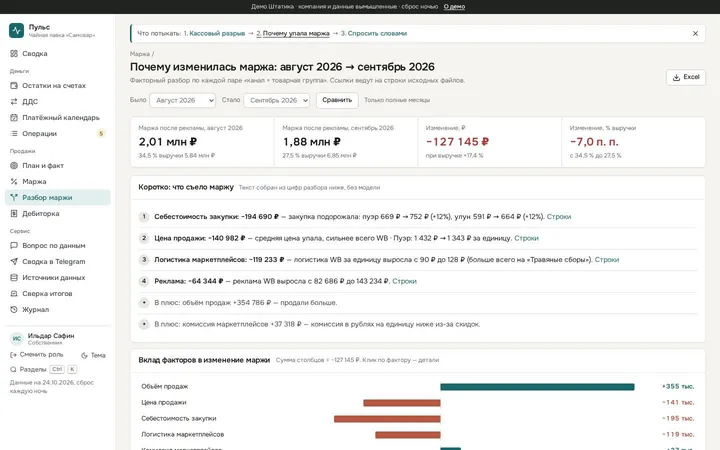
Task: Follow the Спросить словами link
Action: [377, 34]
